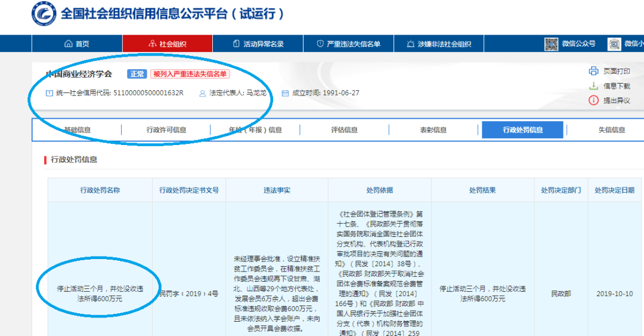Click the 行政处罚名称 column header

(100, 190)
